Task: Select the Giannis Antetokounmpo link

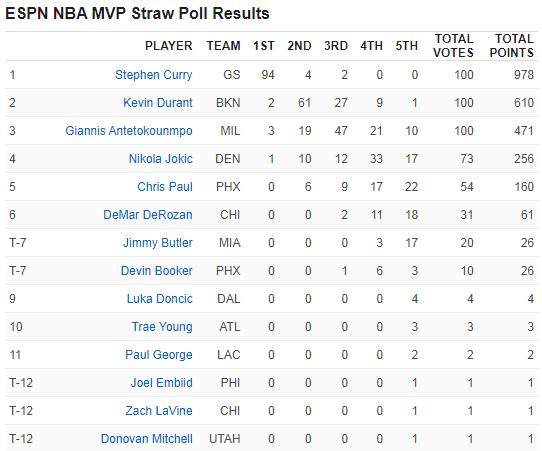Action: click(129, 131)
